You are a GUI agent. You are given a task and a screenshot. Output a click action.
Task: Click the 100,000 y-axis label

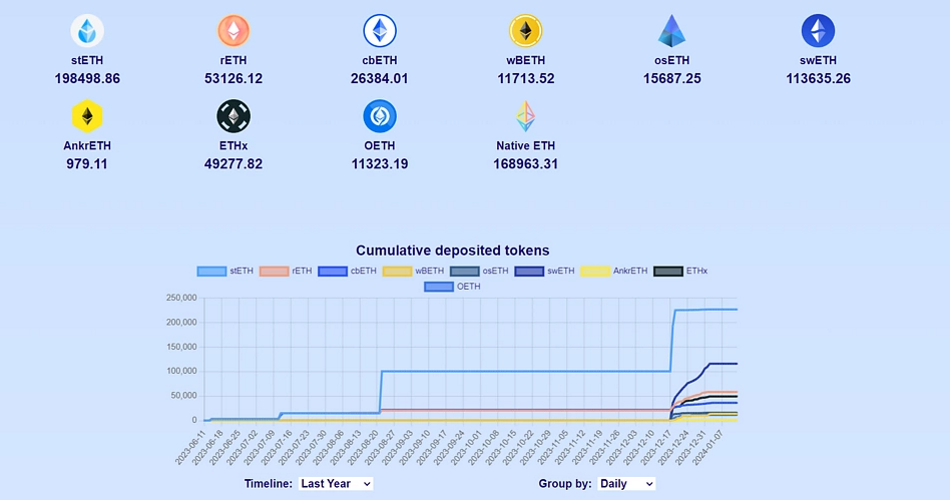pyautogui.click(x=181, y=371)
